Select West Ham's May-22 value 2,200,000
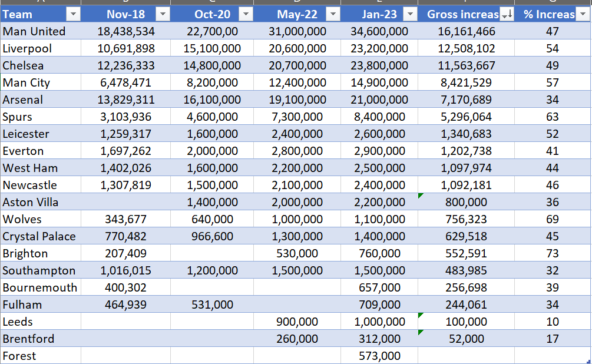Screen dimensions: 592x364 pyautogui.click(x=297, y=168)
